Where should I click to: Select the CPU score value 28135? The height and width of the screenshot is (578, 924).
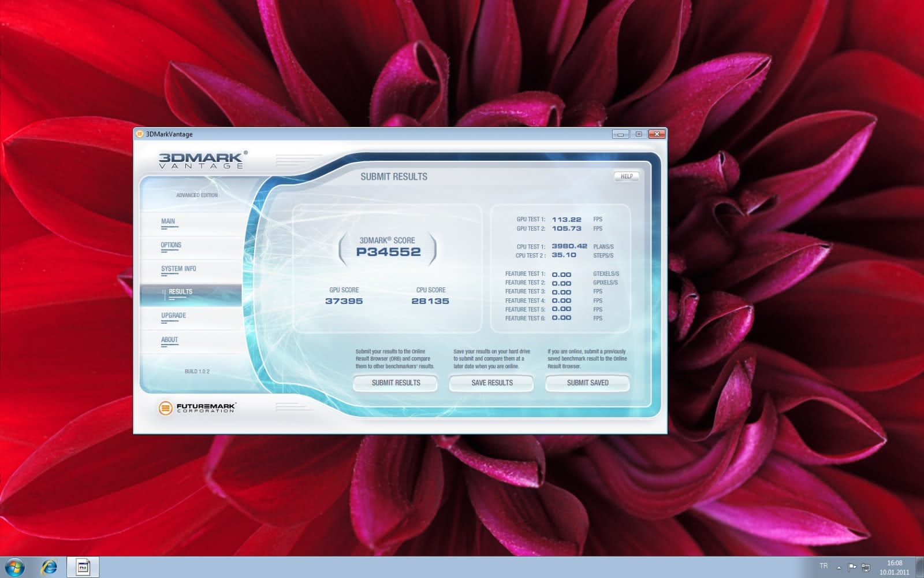(x=430, y=301)
